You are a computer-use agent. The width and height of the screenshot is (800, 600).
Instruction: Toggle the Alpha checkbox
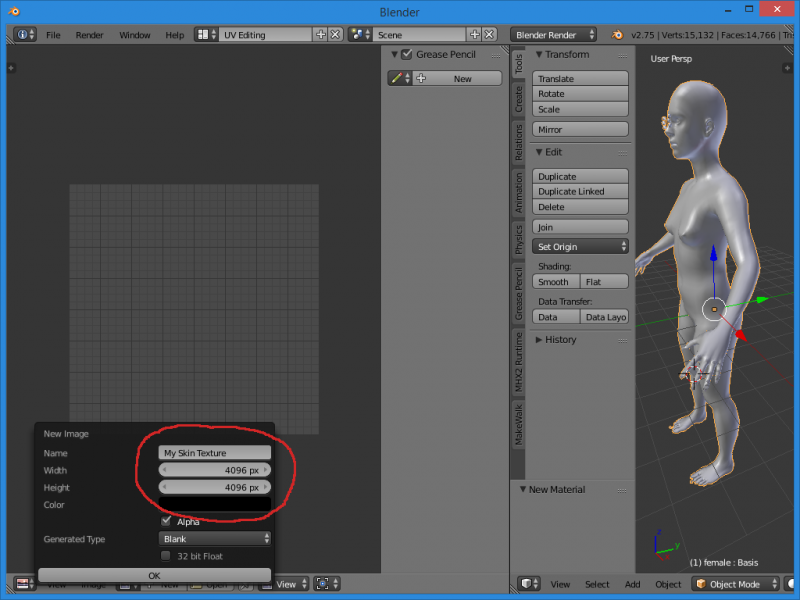click(x=166, y=522)
